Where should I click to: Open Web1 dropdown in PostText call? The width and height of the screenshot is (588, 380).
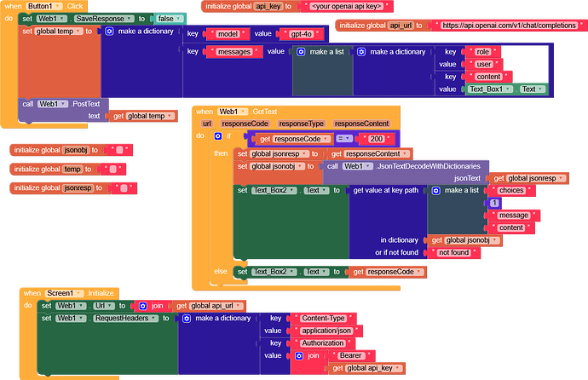pyautogui.click(x=53, y=104)
